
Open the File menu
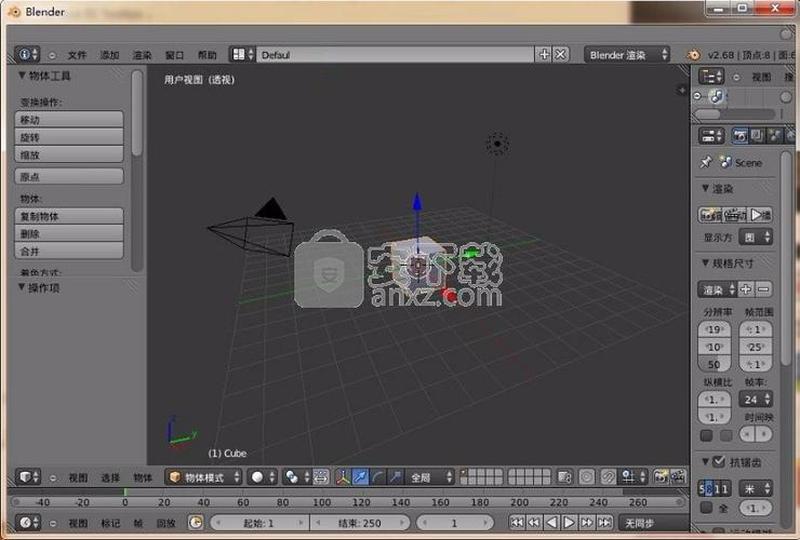(x=77, y=54)
